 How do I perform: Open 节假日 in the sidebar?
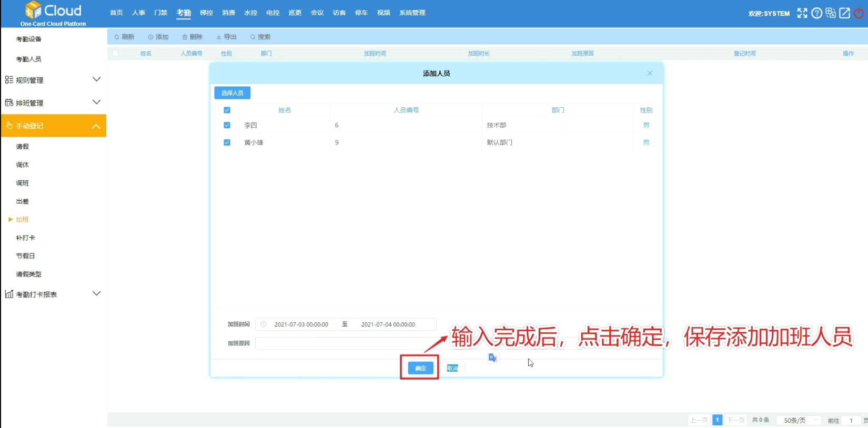click(x=25, y=256)
